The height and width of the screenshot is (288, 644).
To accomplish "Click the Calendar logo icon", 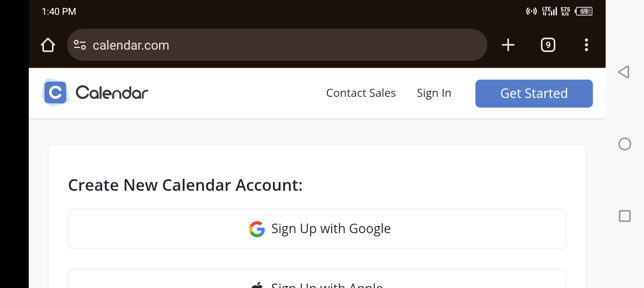I will click(x=56, y=92).
